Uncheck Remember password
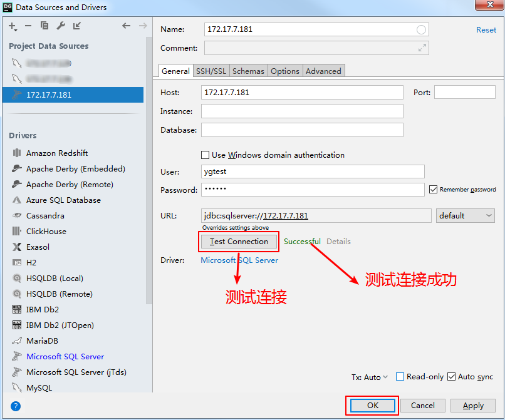 point(432,190)
